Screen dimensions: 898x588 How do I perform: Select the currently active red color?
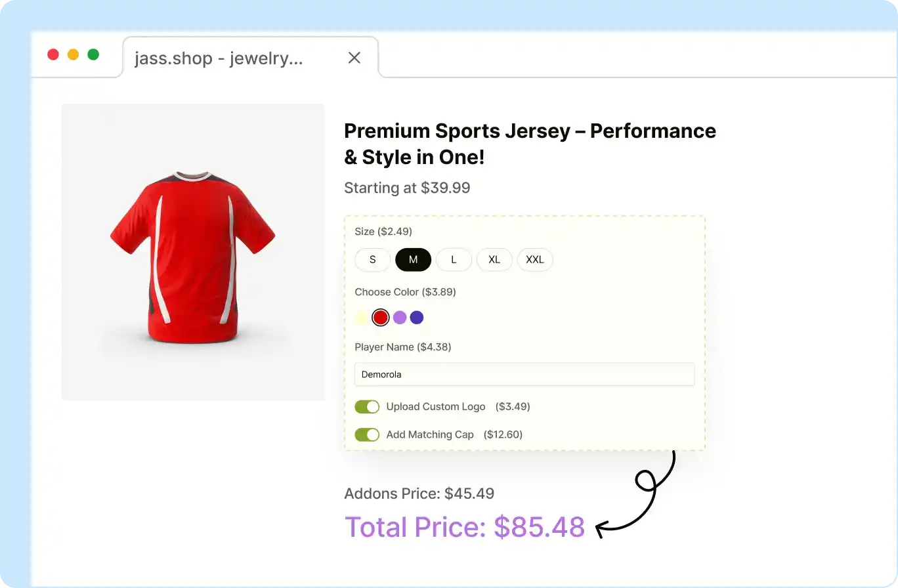tap(381, 317)
